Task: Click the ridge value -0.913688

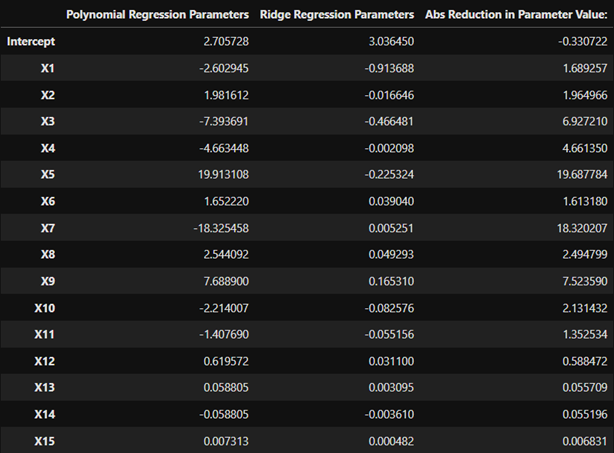Action: (x=389, y=68)
